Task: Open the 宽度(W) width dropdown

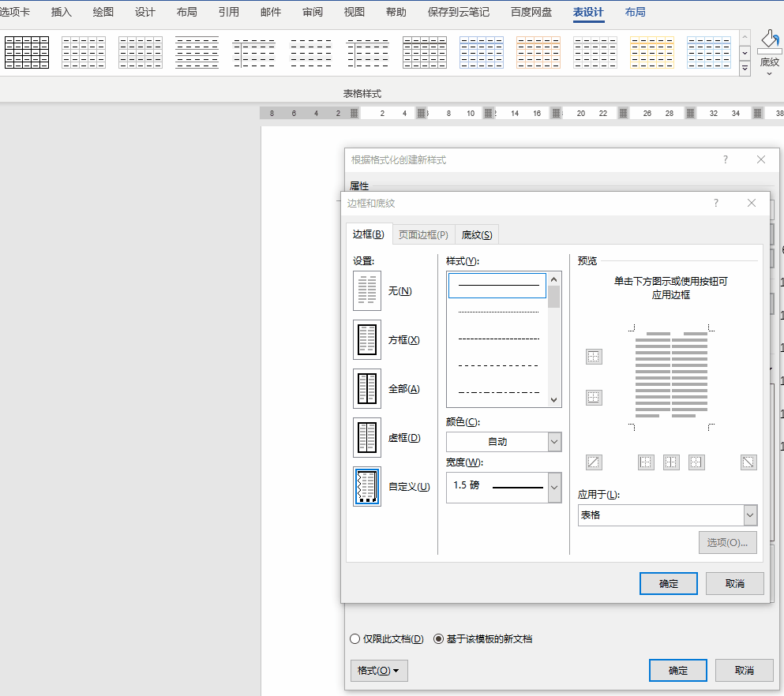Action: [554, 487]
